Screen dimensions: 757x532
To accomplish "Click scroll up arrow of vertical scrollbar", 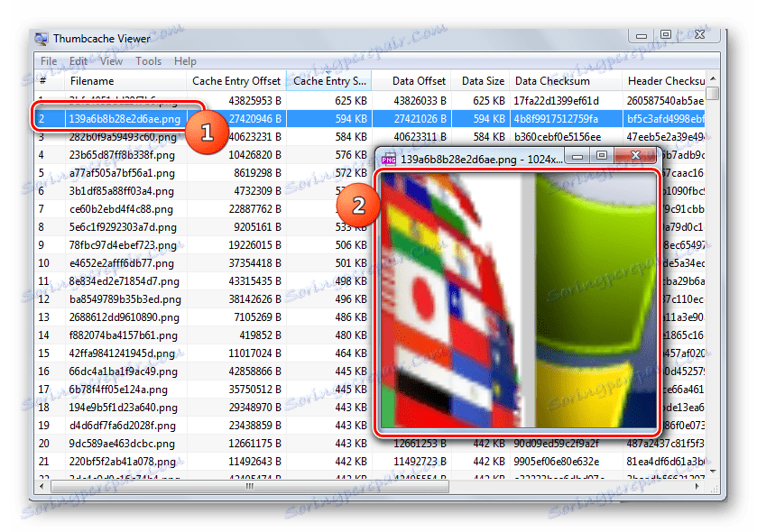I will (x=713, y=78).
